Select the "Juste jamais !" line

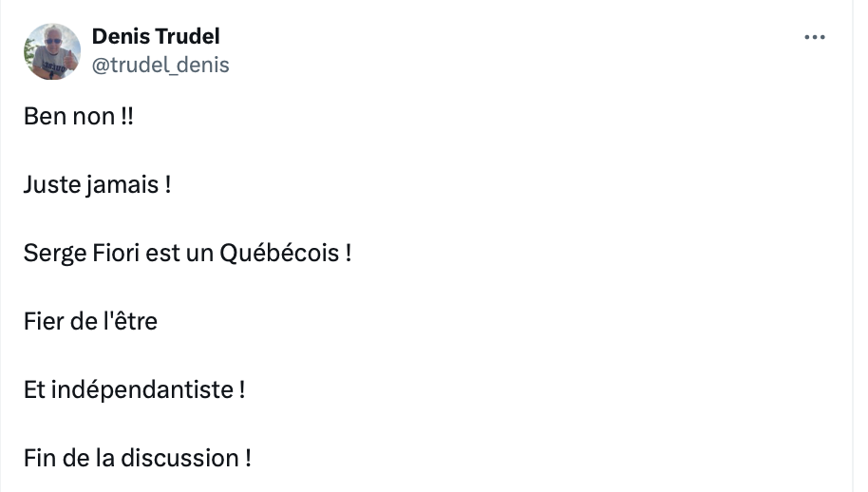[x=98, y=185]
